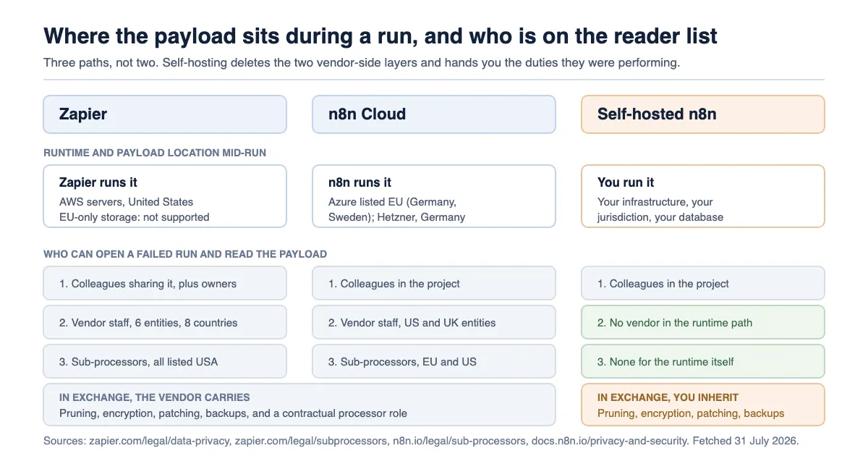The image size is (868, 456).
Task: Select 'No vendor in the runtime path'
Action: tap(703, 322)
